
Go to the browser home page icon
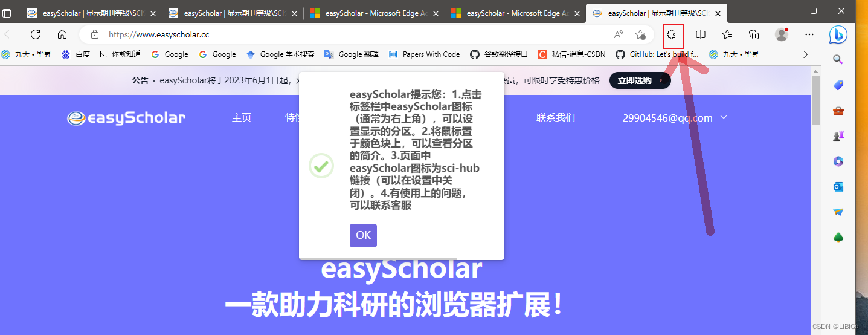click(62, 34)
